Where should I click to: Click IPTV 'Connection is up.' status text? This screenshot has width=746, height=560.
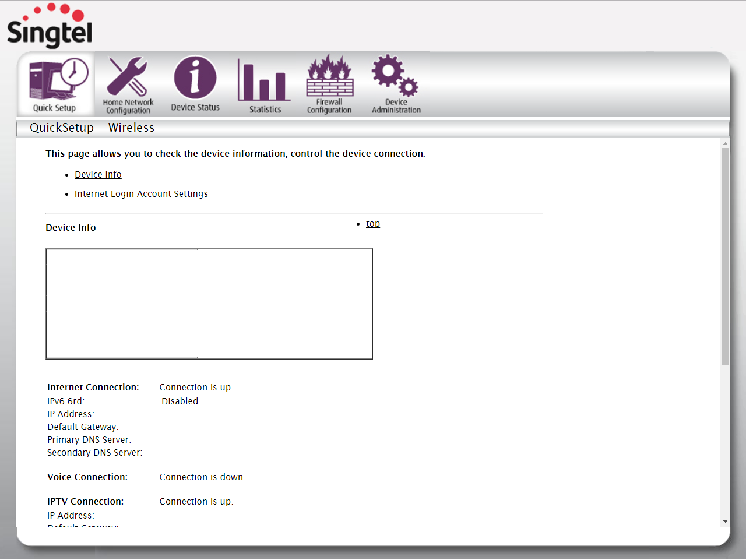click(196, 502)
